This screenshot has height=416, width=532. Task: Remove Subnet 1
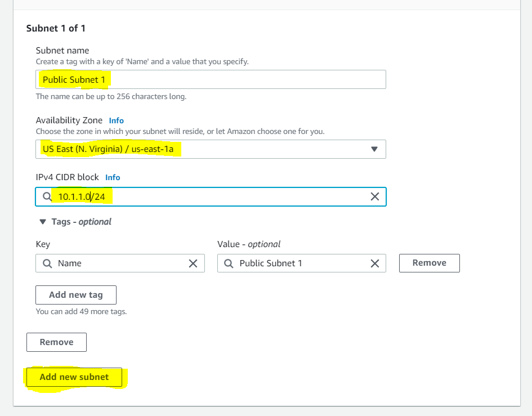pyautogui.click(x=56, y=342)
